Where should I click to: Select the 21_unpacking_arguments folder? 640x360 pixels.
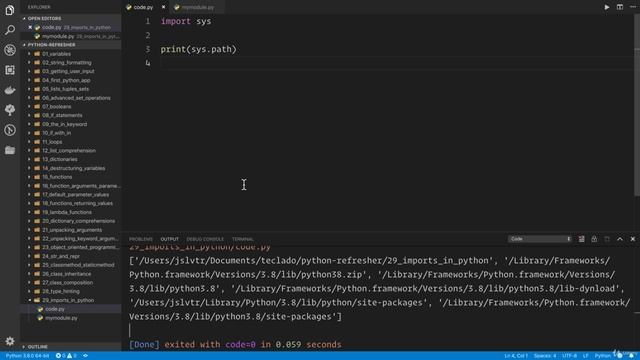pyautogui.click(x=72, y=230)
